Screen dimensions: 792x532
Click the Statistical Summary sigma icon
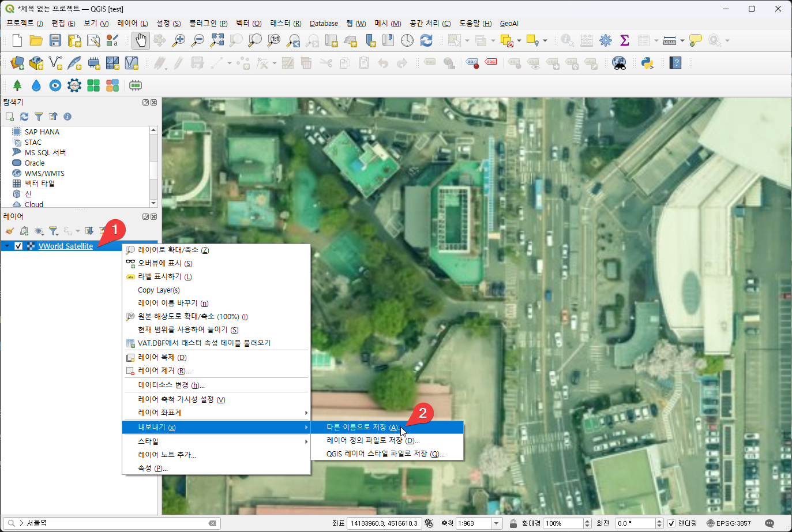point(624,40)
